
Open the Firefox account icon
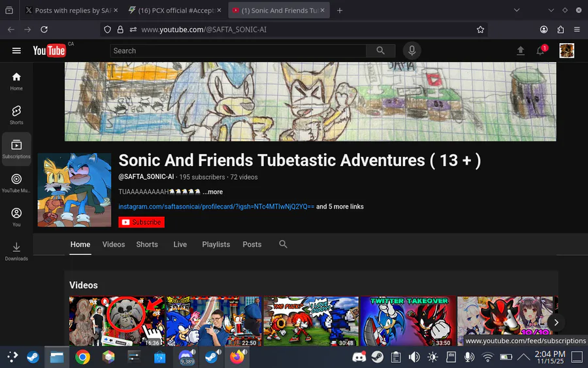544,29
